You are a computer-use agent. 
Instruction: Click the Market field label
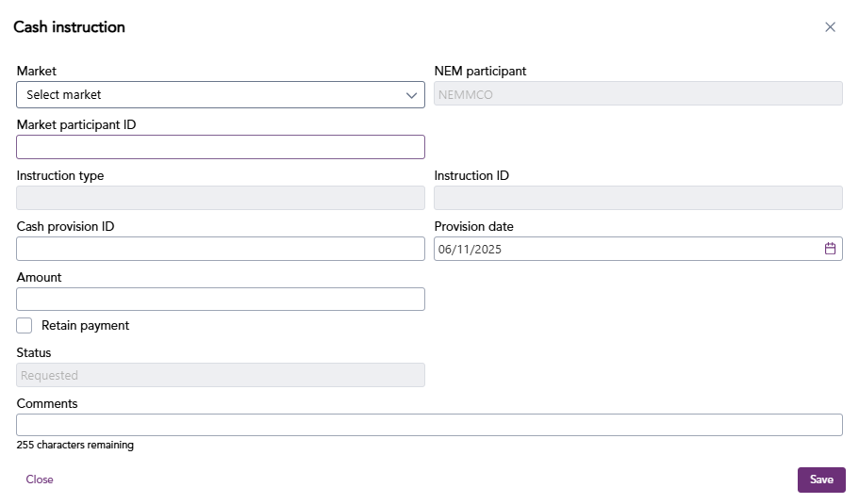coord(37,71)
